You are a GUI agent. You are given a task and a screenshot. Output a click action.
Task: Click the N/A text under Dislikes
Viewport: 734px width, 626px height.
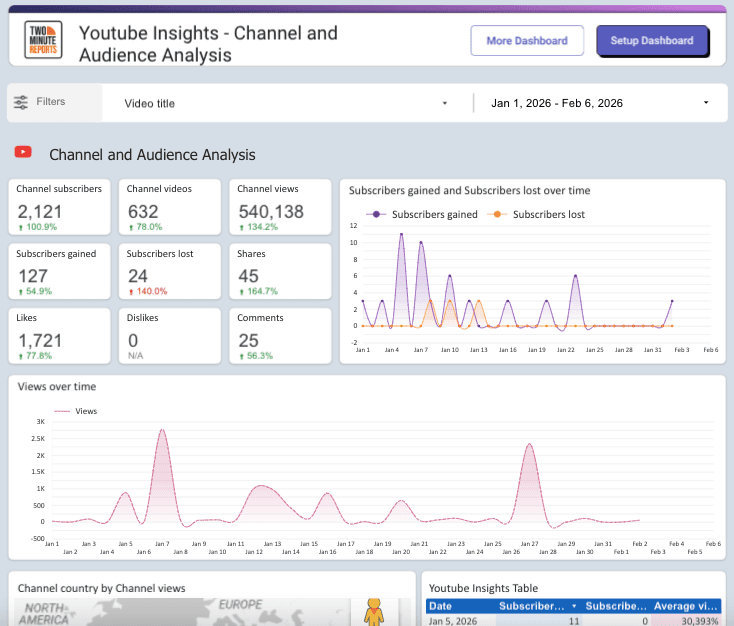pos(136,356)
